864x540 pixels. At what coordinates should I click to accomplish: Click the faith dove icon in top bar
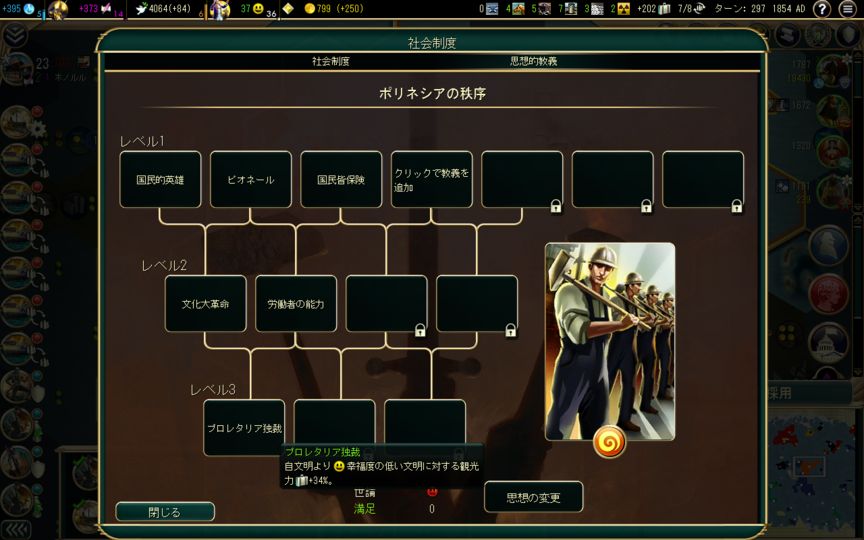pyautogui.click(x=141, y=9)
